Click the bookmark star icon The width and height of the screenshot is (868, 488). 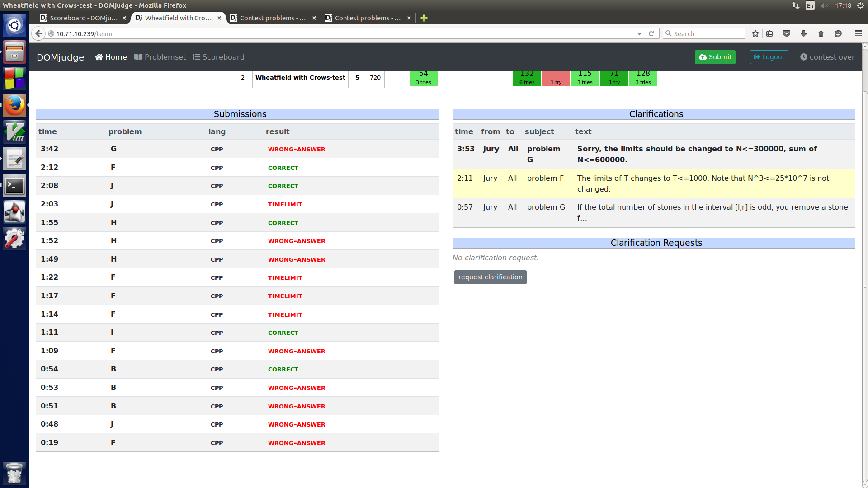coord(755,33)
